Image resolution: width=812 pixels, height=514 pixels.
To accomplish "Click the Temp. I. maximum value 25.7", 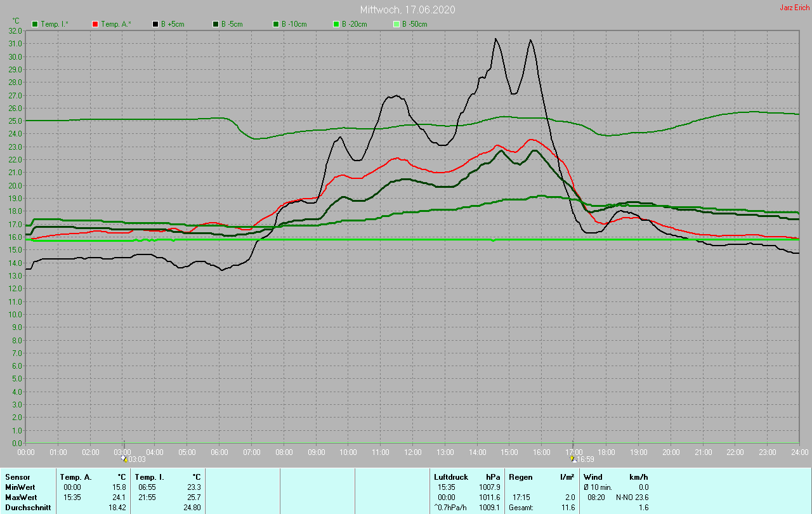I will pyautogui.click(x=194, y=497).
